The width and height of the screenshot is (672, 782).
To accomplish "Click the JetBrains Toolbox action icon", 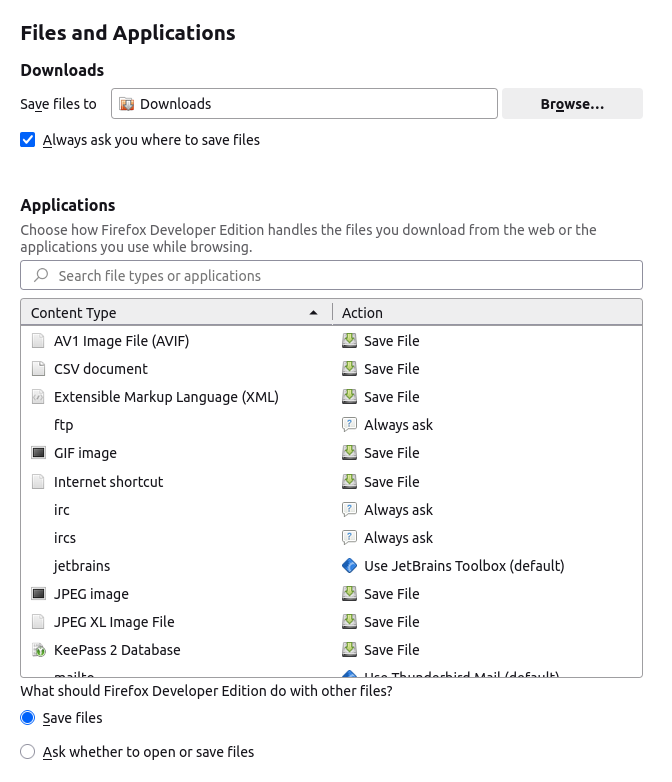I will coord(350,566).
